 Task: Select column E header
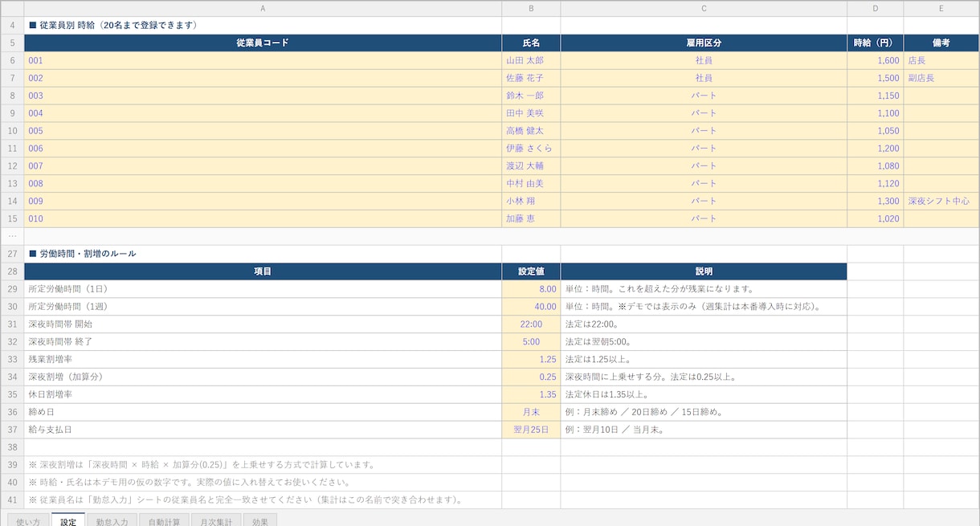[x=941, y=8]
